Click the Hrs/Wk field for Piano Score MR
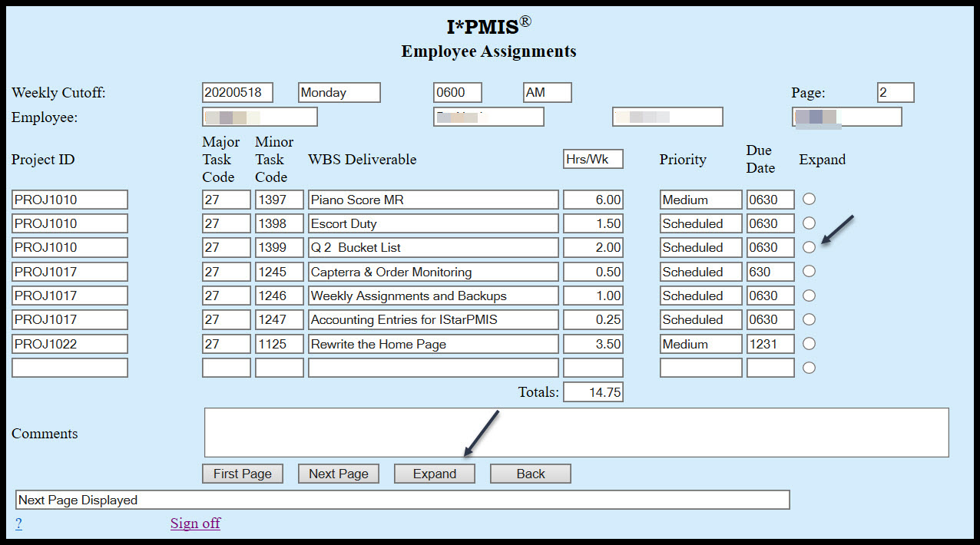 [x=592, y=199]
